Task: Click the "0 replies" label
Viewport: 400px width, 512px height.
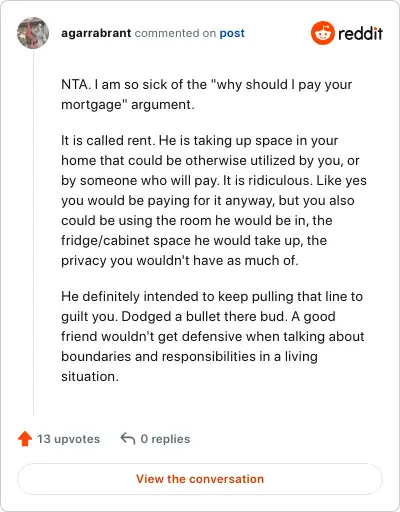Action: 165,439
